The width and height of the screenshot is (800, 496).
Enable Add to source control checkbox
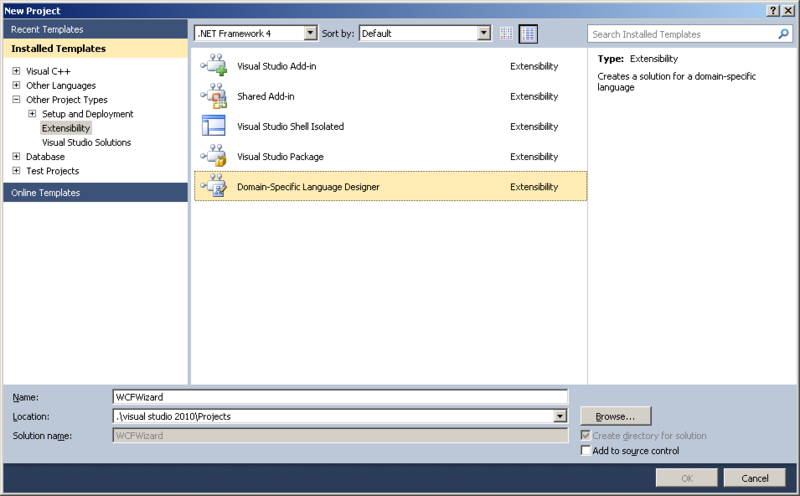point(586,450)
